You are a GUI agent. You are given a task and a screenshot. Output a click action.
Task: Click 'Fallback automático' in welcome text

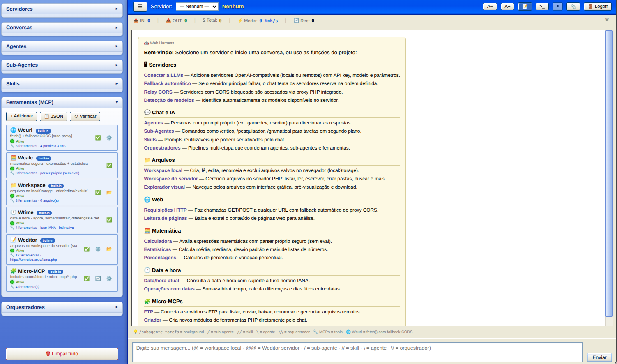pyautogui.click(x=167, y=83)
